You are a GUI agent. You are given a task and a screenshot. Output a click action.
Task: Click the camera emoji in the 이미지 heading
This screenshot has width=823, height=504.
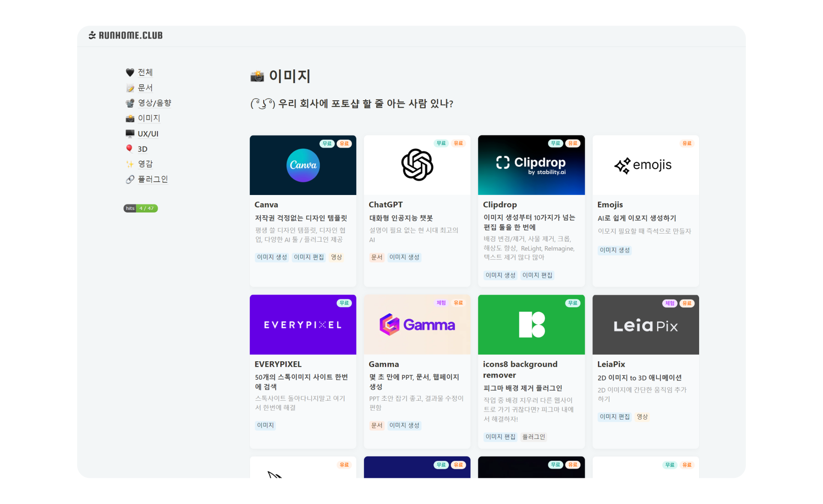click(x=257, y=76)
